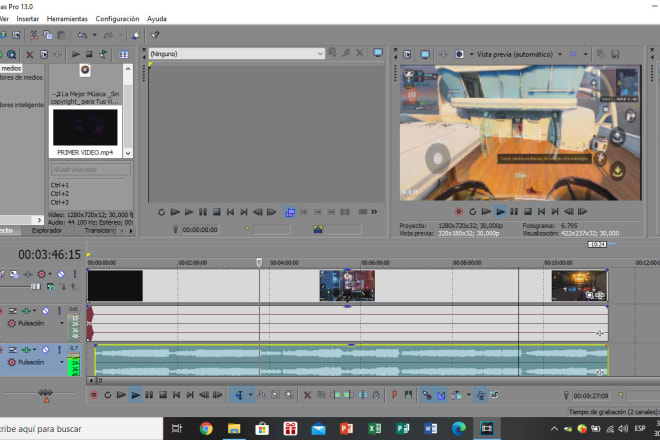Select the La Mejor Música audio media item
This screenshot has height=440, width=660.
pos(85,85)
